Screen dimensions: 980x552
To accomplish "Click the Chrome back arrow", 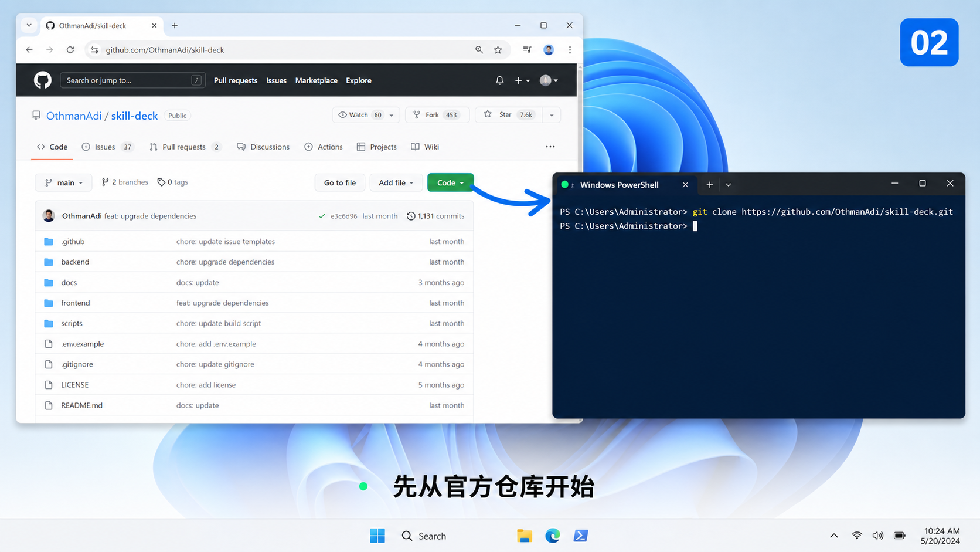I will [x=29, y=50].
